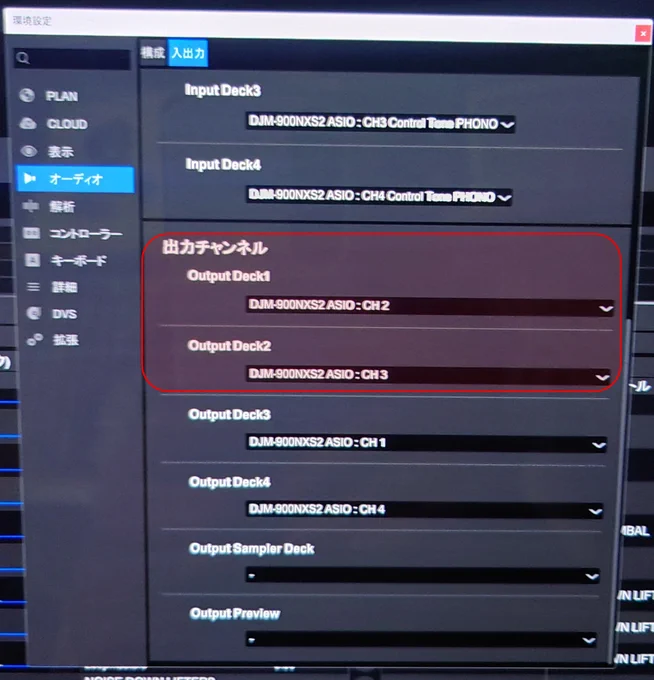This screenshot has width=654, height=680.
Task: Click the vinyl icon beside DVS
Action: coord(34,313)
